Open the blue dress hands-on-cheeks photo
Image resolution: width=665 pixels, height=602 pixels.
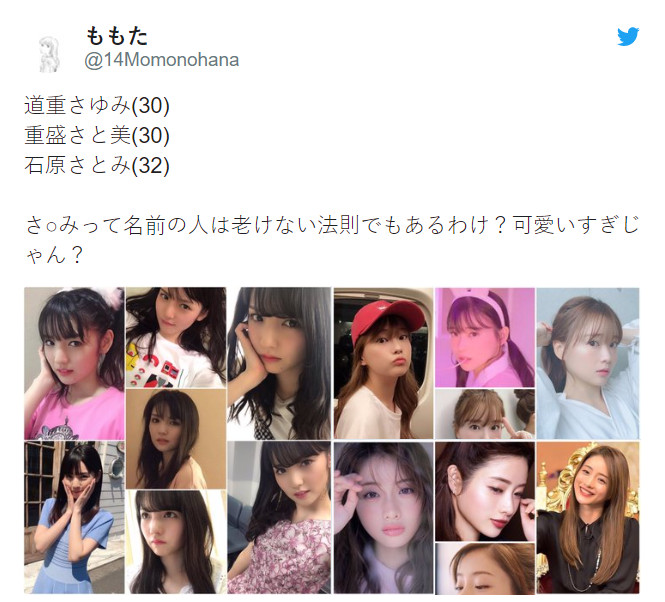tap(74, 517)
